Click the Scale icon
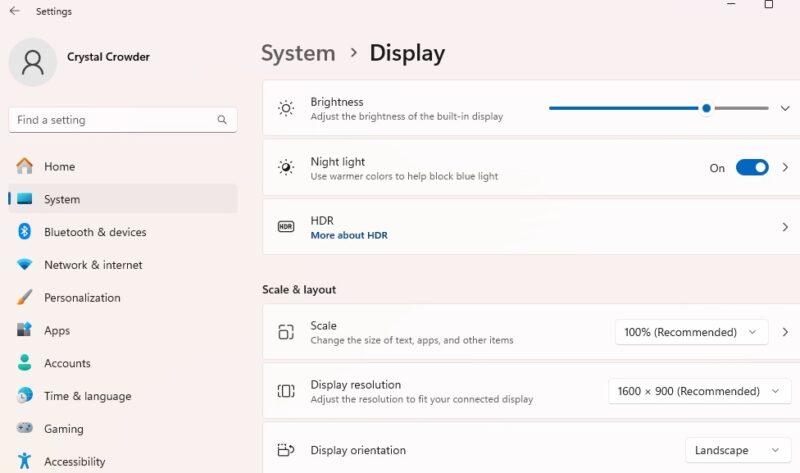This screenshot has width=800, height=473. [x=286, y=332]
